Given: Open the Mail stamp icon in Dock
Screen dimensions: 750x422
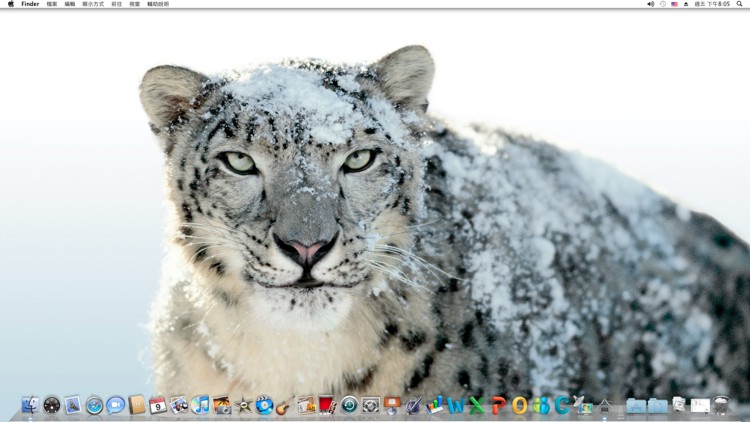Looking at the screenshot, I should pos(73,405).
